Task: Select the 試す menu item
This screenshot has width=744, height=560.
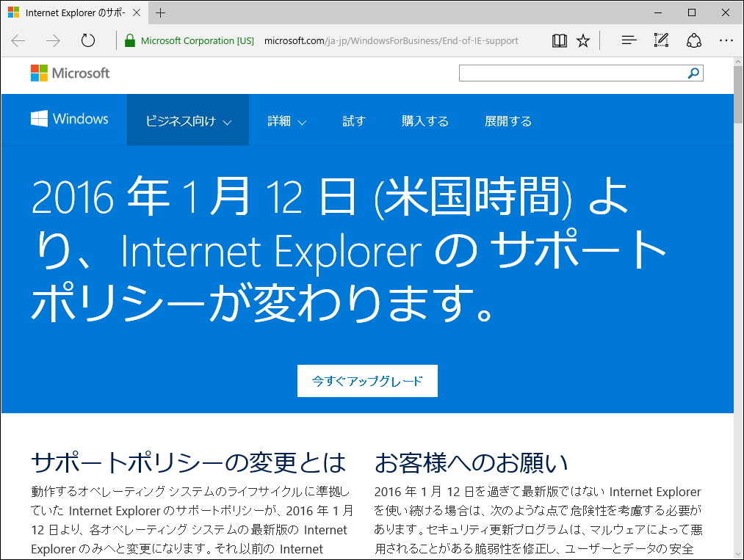Action: point(353,120)
